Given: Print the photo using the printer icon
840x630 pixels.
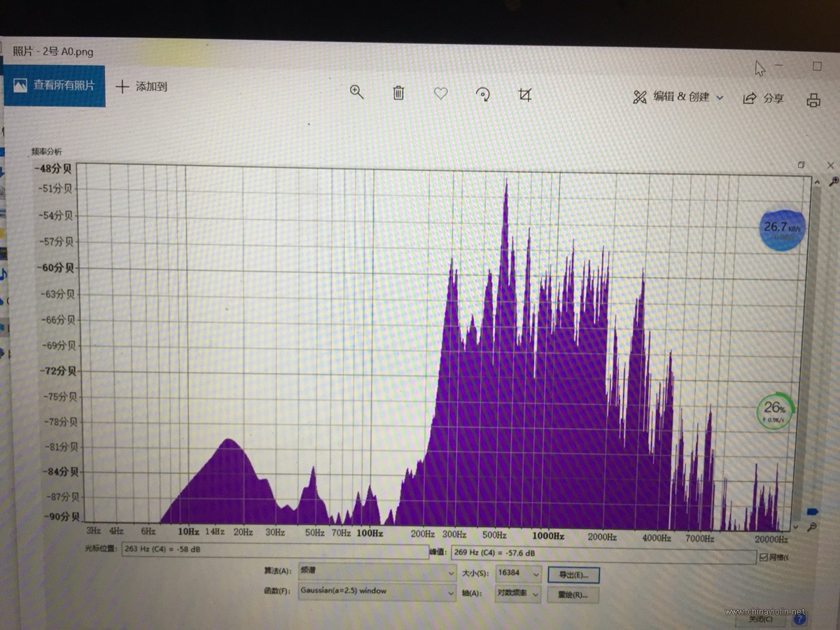Looking at the screenshot, I should pyautogui.click(x=813, y=100).
